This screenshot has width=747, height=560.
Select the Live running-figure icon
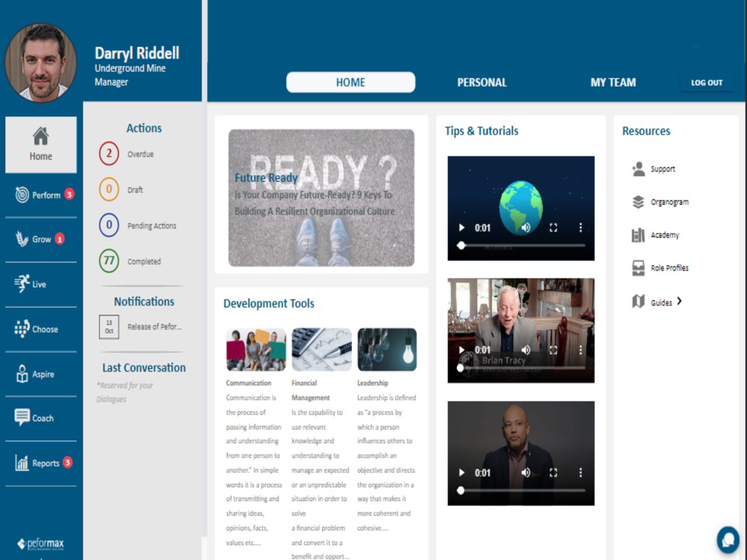(x=22, y=284)
